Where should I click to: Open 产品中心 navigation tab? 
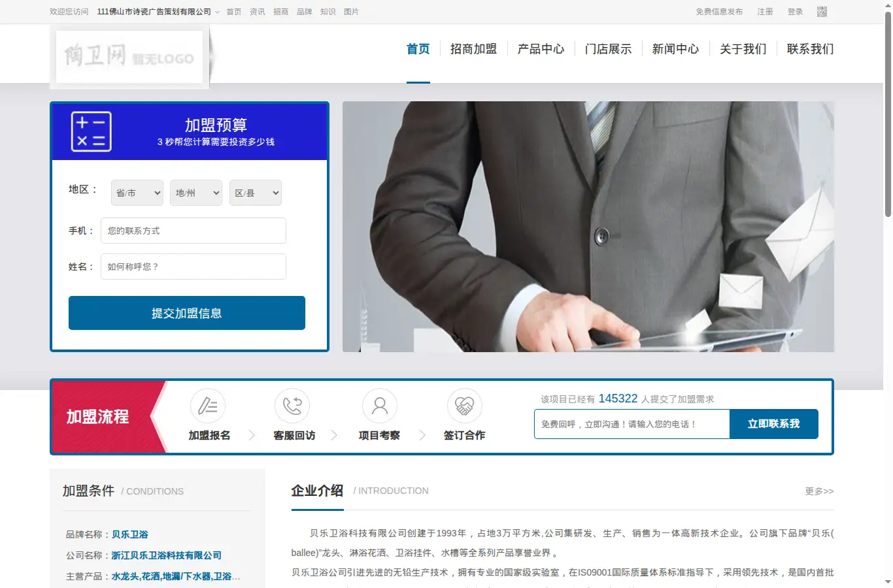coord(541,49)
